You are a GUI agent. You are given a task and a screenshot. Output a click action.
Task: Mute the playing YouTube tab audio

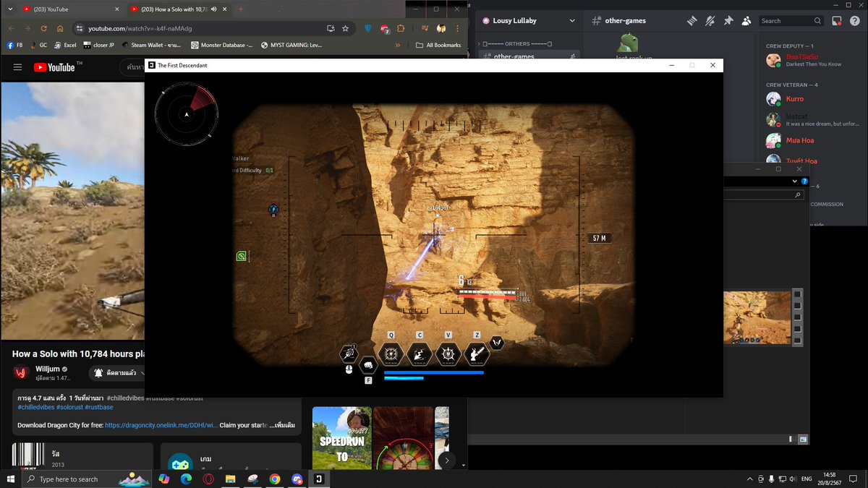pos(214,9)
